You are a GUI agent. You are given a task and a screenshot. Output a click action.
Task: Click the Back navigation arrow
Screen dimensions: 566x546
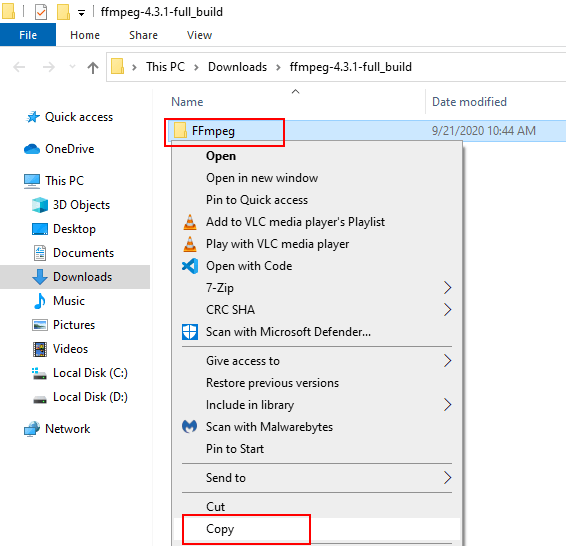click(x=19, y=67)
